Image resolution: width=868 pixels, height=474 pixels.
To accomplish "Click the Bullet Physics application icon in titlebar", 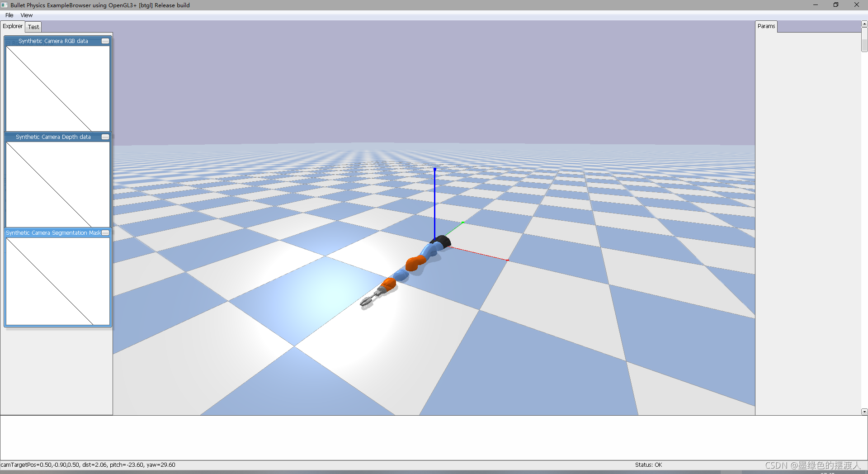I will (x=5, y=5).
